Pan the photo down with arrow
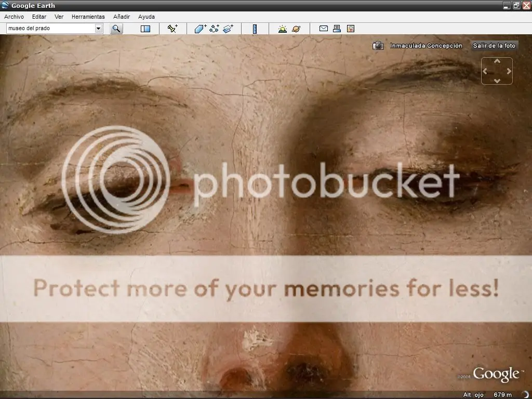Image resolution: width=532 pixels, height=399 pixels. pyautogui.click(x=497, y=81)
